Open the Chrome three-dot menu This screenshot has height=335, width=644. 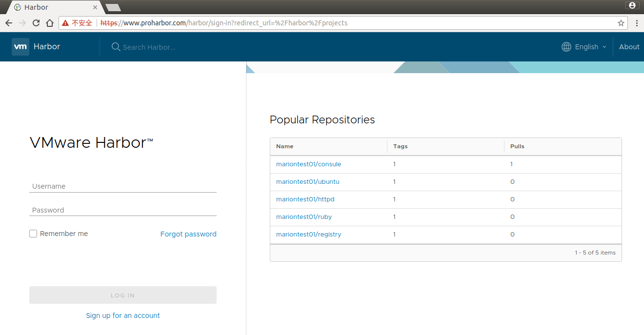[637, 23]
